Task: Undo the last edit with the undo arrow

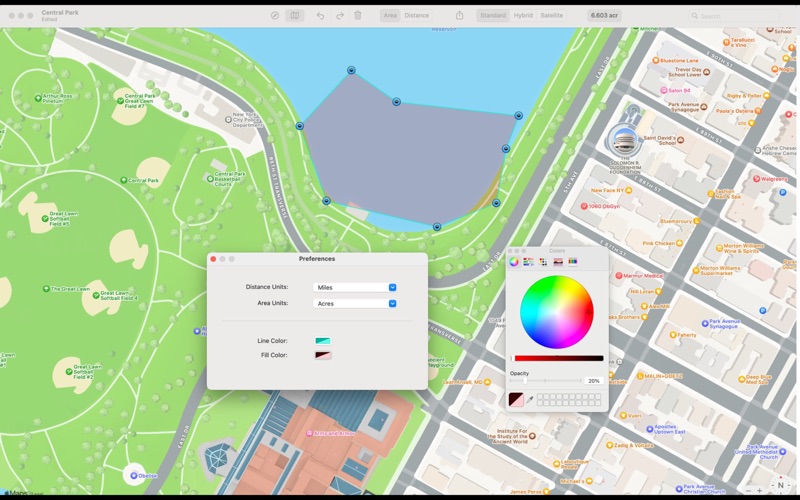Action: [320, 15]
